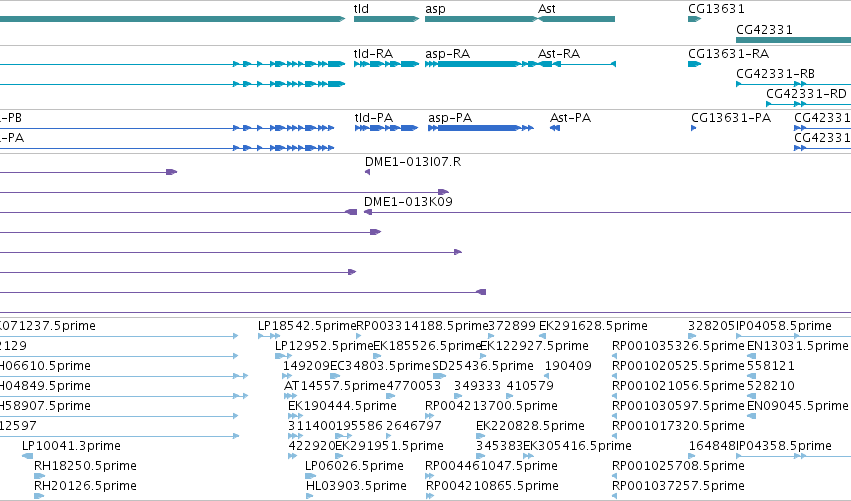Select the DME1-013K09 clone label

point(408,201)
